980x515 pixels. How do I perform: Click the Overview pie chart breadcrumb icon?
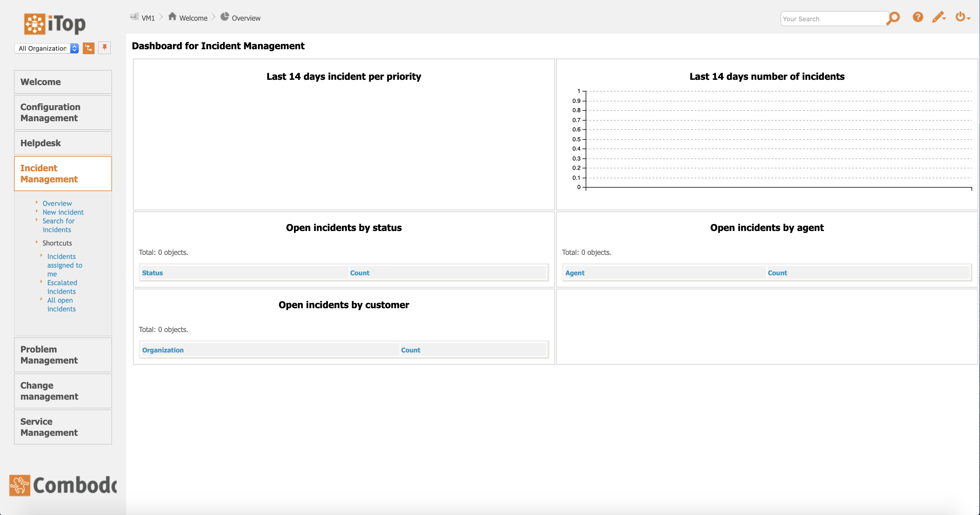pyautogui.click(x=225, y=17)
